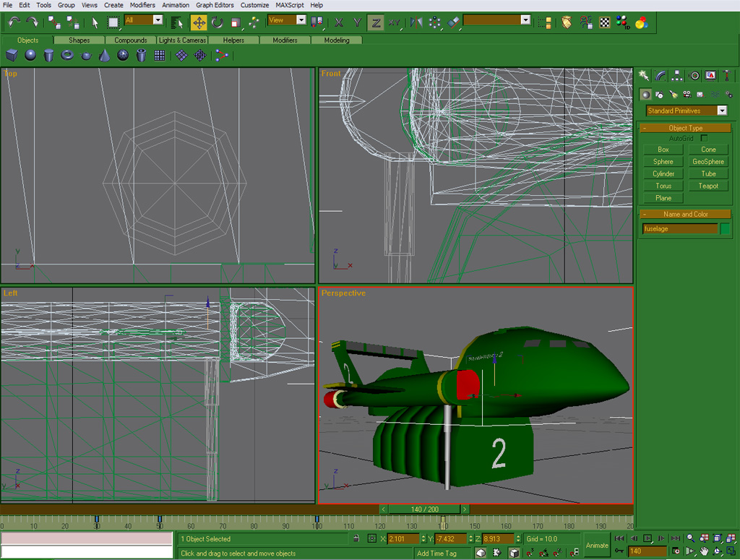
Task: Open the Modifiers menu
Action: (142, 5)
